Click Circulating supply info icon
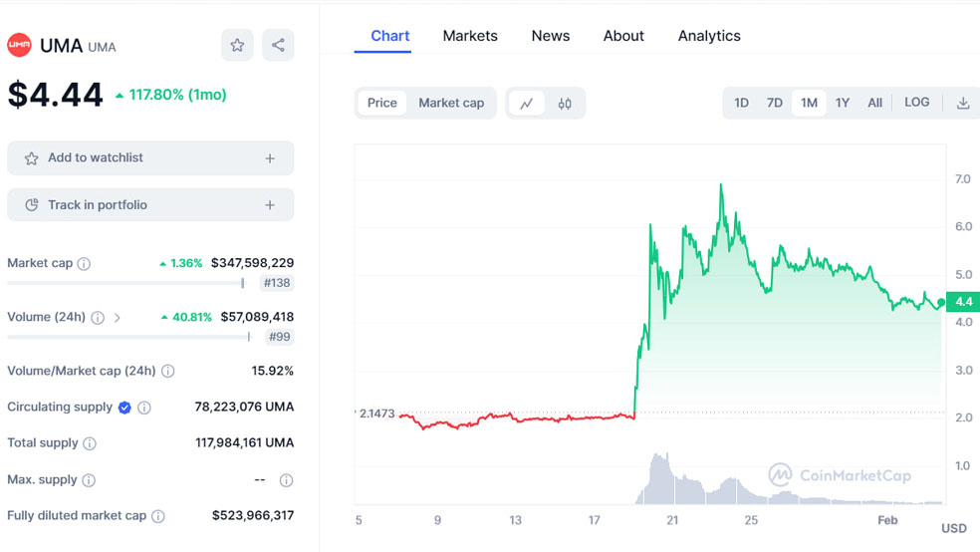 (x=144, y=408)
